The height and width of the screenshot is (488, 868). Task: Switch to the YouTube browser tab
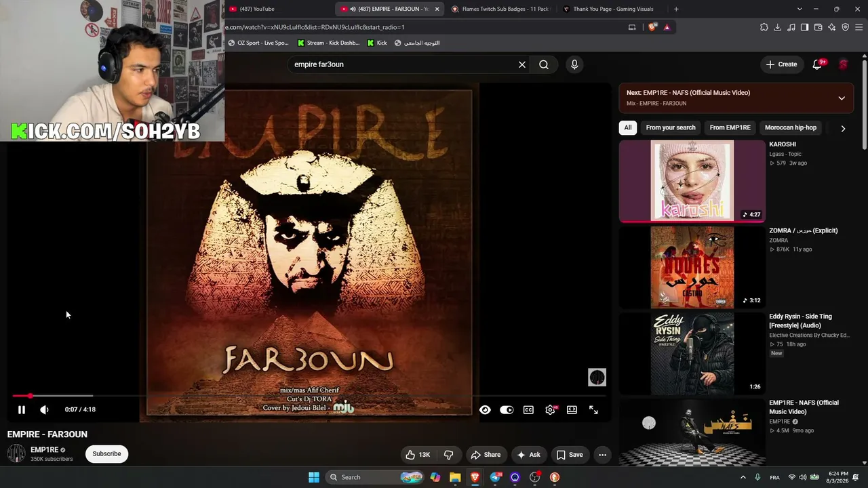tap(277, 9)
